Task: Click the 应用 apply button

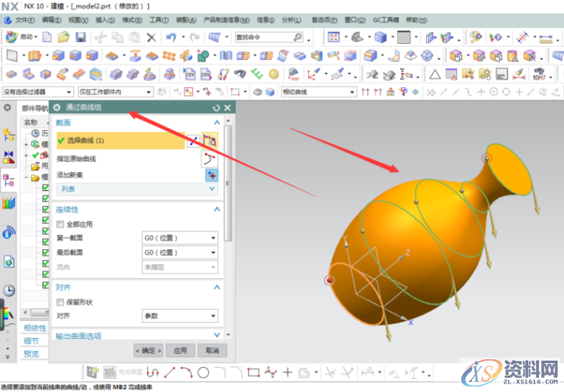Action: [x=180, y=351]
